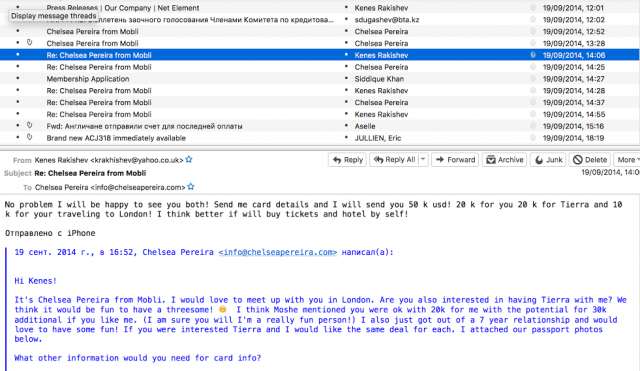This screenshot has width=640, height=371.
Task: Forward the selected message
Action: 455,160
